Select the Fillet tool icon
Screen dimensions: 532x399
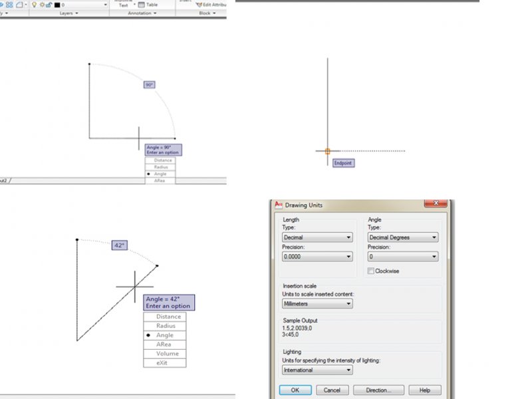(19, 5)
